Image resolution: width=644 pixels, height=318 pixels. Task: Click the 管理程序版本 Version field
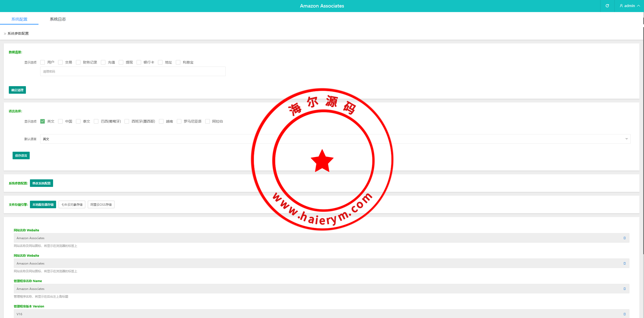tap(321, 314)
